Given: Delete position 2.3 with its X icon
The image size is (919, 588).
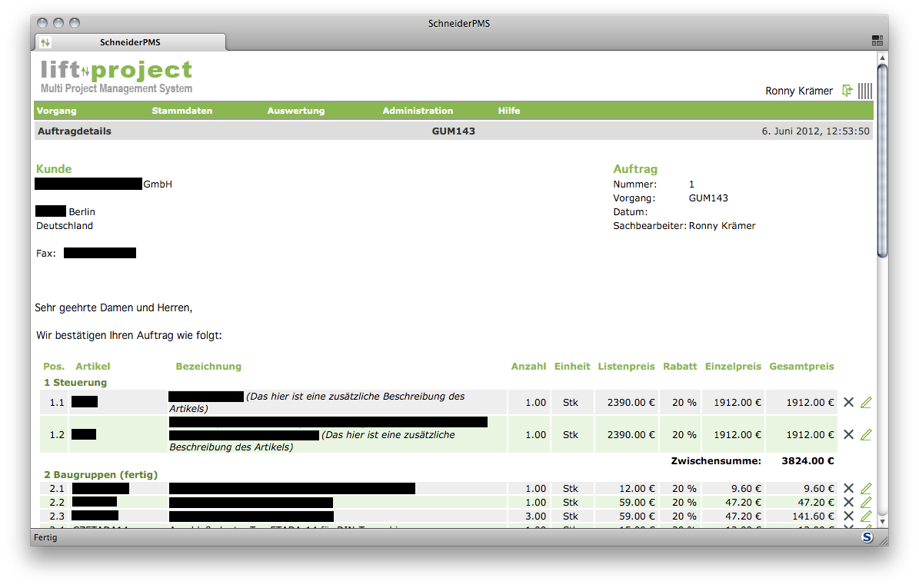Looking at the screenshot, I should [x=849, y=516].
